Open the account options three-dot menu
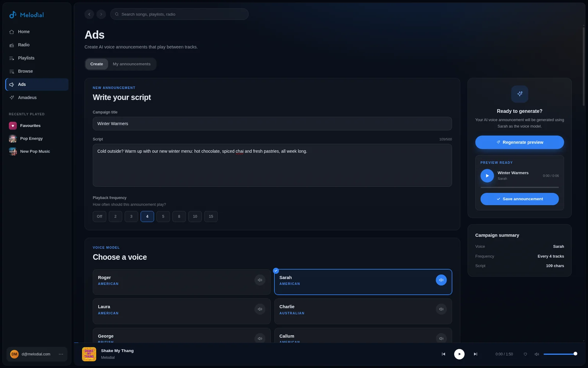Screen dimensions: 588x368 click(x=61, y=354)
